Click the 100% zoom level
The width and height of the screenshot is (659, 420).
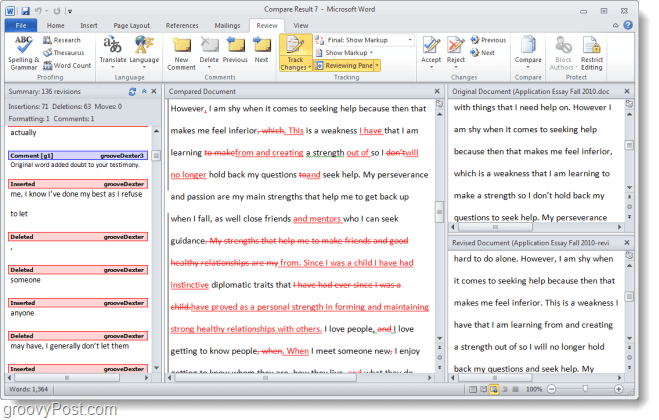(534, 389)
